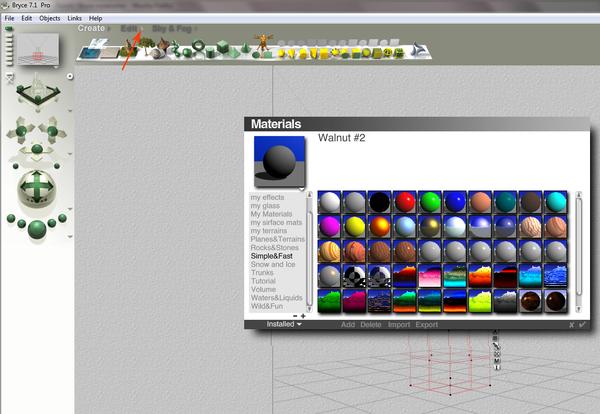
Task: Click the top-right small render control sphere
Action: [x=62, y=218]
